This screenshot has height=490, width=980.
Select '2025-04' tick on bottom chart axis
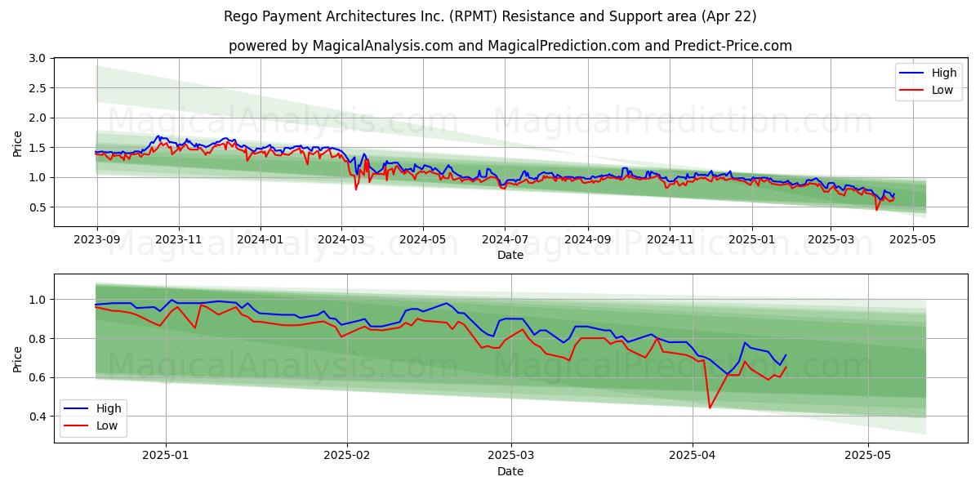(693, 457)
